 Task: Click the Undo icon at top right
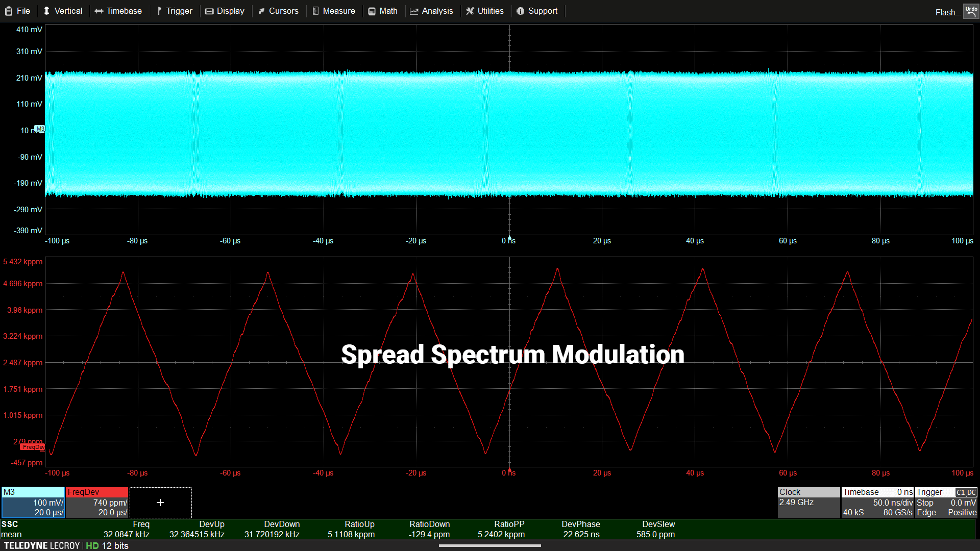[971, 11]
